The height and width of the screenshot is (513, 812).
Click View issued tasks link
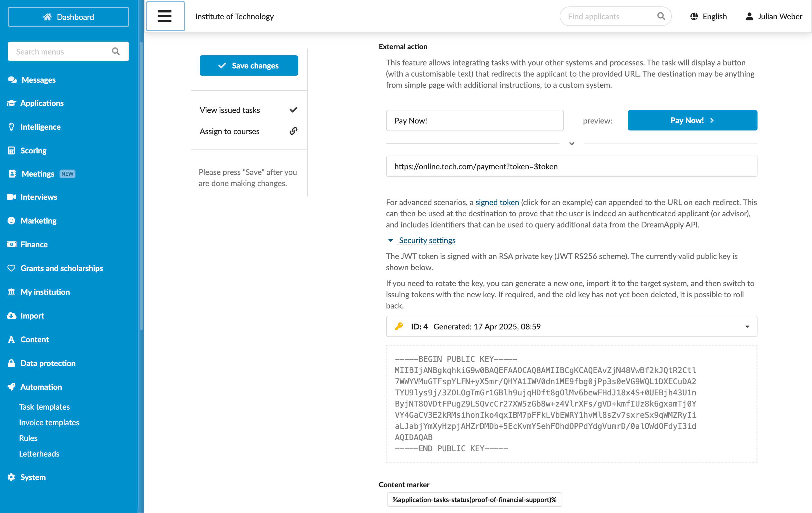[230, 110]
